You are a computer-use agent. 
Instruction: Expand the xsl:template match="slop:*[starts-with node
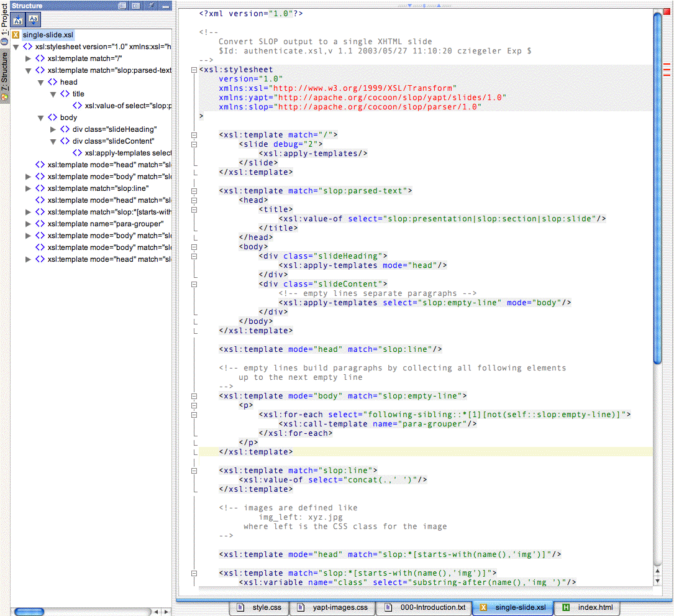click(28, 212)
